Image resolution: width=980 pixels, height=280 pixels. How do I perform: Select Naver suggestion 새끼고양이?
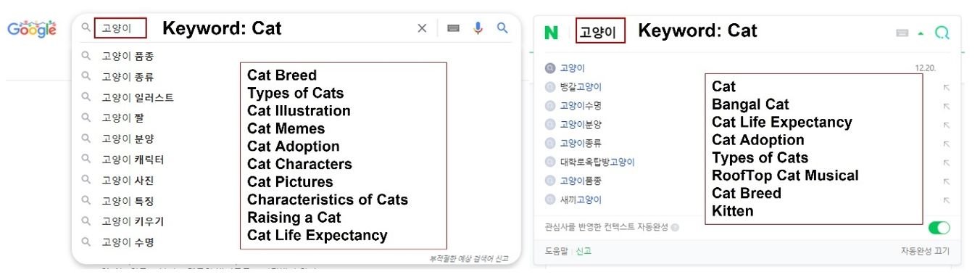click(581, 200)
